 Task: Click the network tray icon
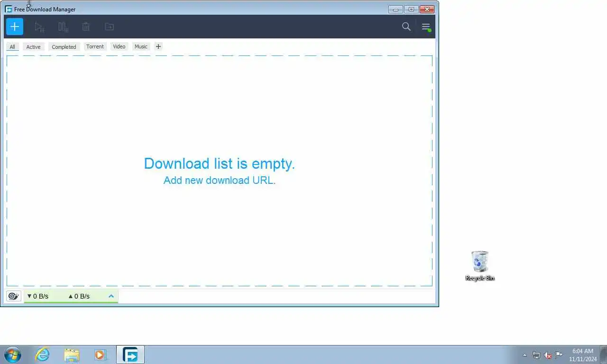point(536,355)
